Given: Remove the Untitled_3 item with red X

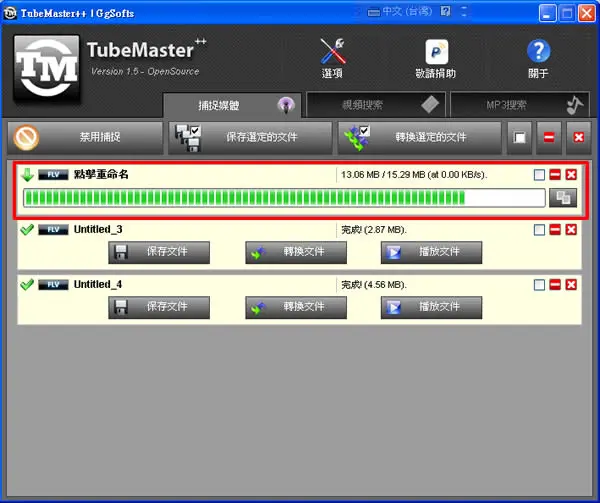Looking at the screenshot, I should [x=571, y=230].
